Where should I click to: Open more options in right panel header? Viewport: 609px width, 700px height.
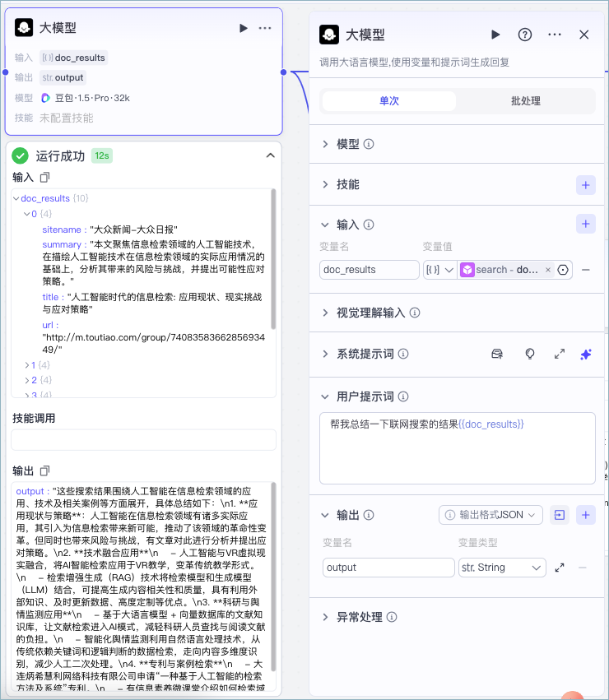(555, 35)
